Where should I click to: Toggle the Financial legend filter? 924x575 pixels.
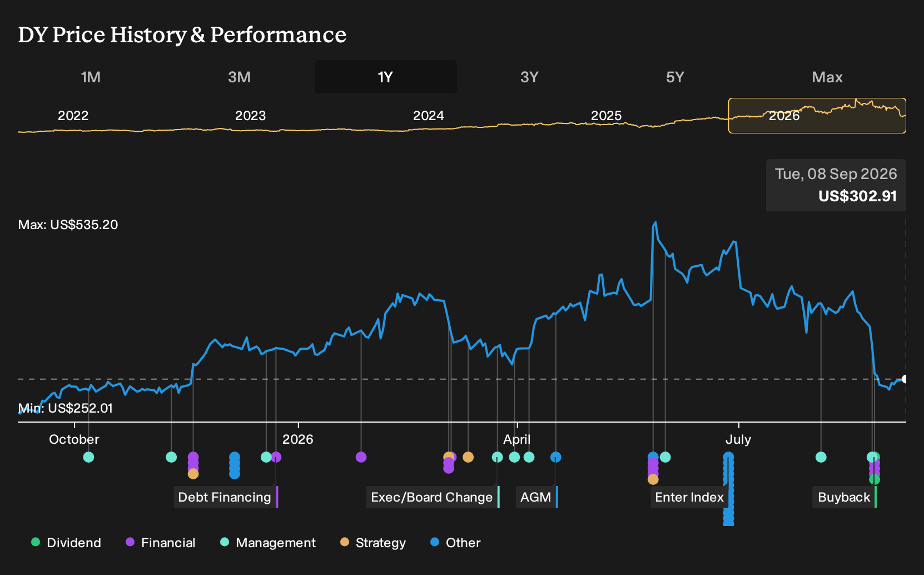[x=161, y=543]
